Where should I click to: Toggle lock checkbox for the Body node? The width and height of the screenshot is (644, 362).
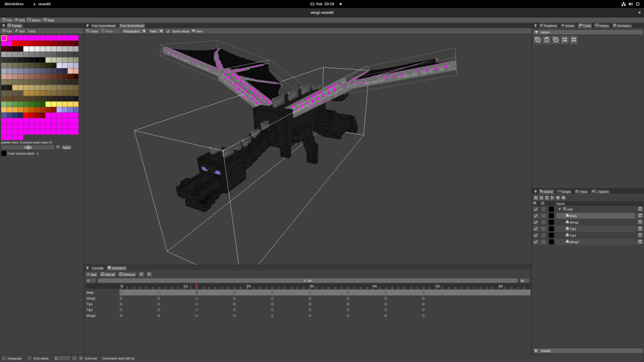[544, 216]
